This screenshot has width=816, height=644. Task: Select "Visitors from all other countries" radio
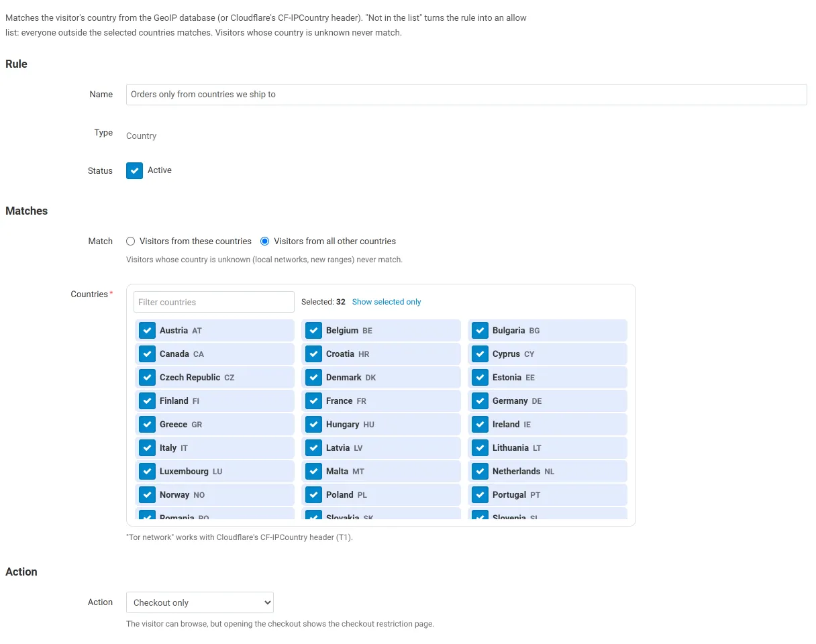pos(265,241)
